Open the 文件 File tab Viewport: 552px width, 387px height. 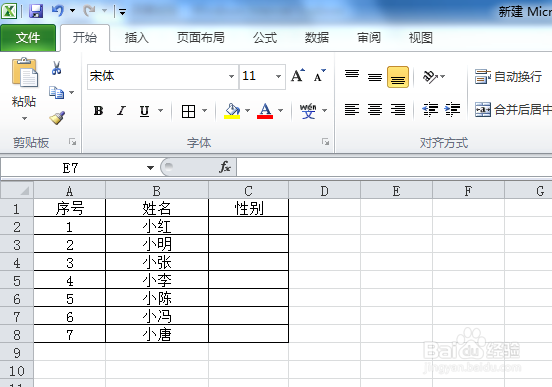pyautogui.click(x=28, y=38)
